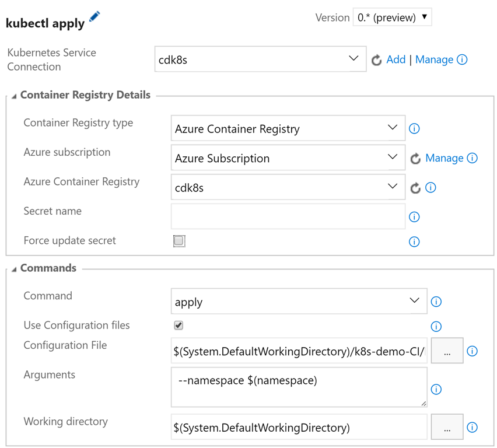
Task: Browse for Configuration File with ellipsis button
Action: coord(447,351)
